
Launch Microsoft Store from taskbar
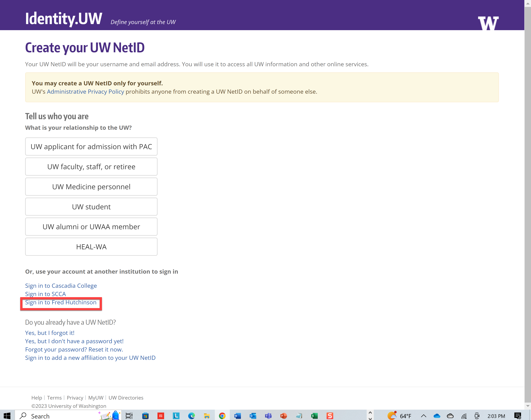[145, 416]
